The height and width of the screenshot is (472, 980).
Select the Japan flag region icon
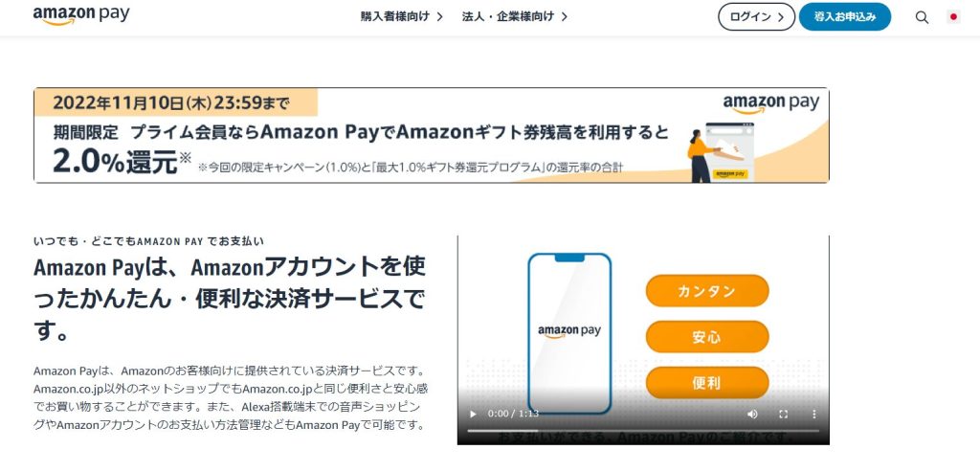point(954,17)
